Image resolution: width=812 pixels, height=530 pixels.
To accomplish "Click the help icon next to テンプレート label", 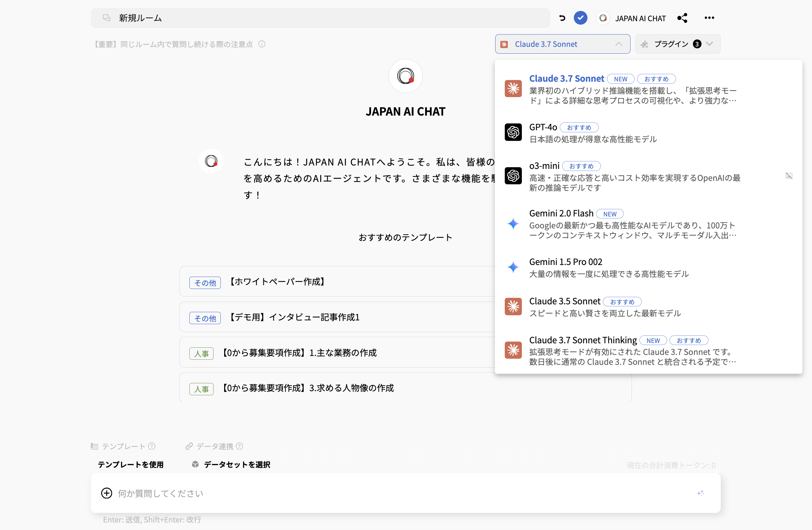I will coord(152,446).
